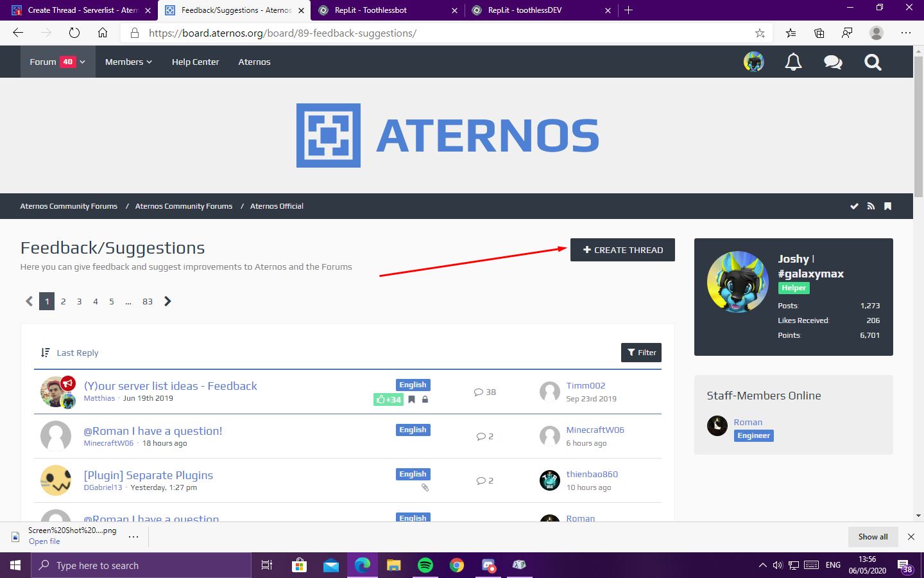Viewport: 924px width, 578px height.
Task: Open the conversations chat bubble icon
Action: [833, 62]
